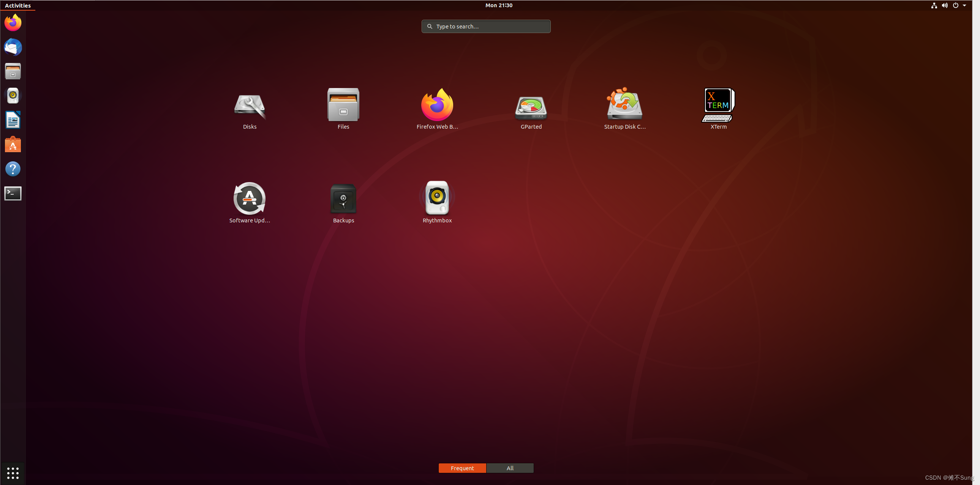
Task: Open Firefox from the dock
Action: tap(13, 23)
